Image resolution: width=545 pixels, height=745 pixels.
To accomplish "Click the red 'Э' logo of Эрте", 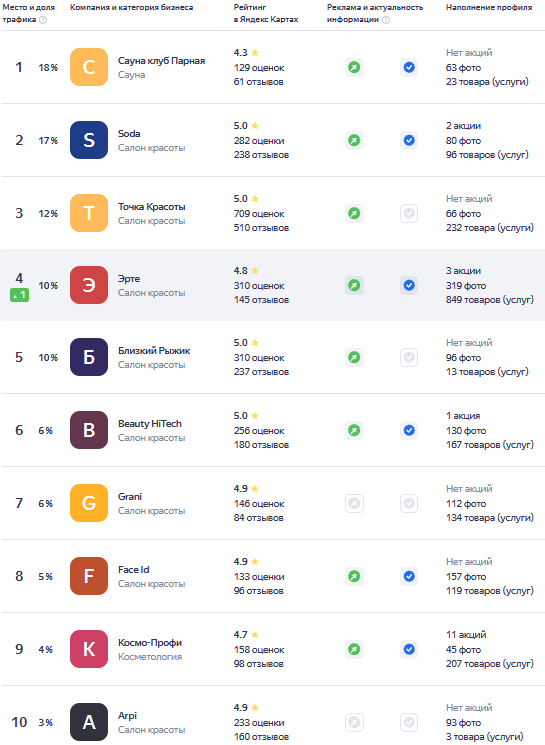I will coord(89,285).
